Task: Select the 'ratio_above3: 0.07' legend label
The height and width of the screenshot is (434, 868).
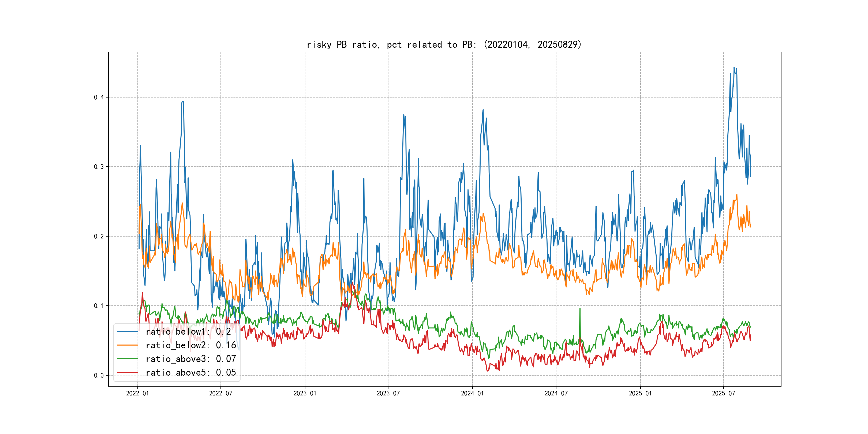Action: pos(191,359)
